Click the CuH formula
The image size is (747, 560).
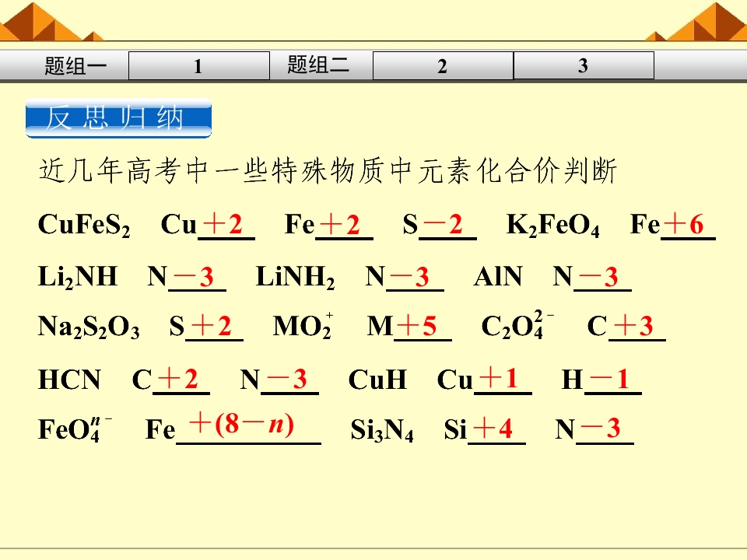point(377,380)
